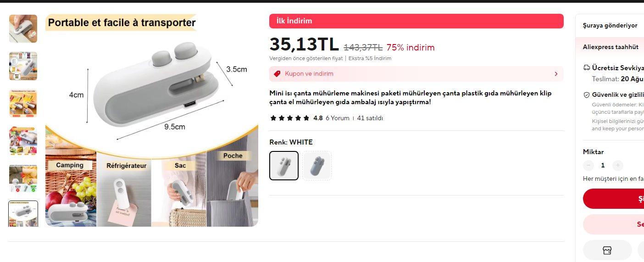Open the 6 Yorum reviews link

338,118
